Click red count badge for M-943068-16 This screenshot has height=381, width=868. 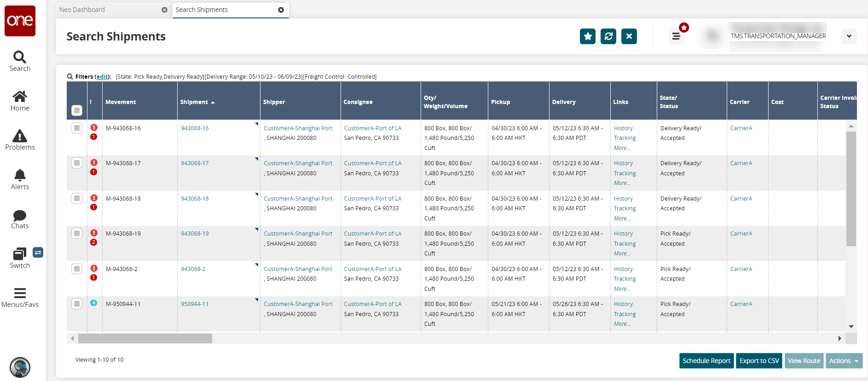[94, 137]
